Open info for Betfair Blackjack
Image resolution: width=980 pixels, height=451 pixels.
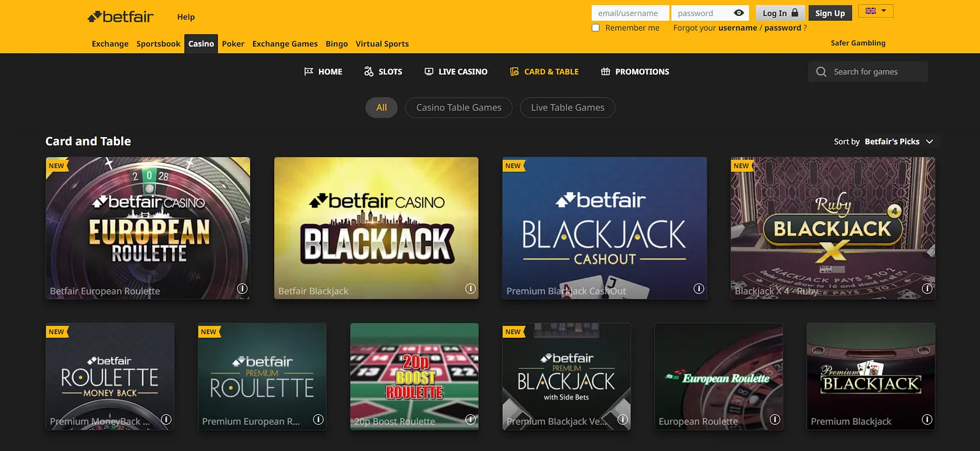point(470,289)
